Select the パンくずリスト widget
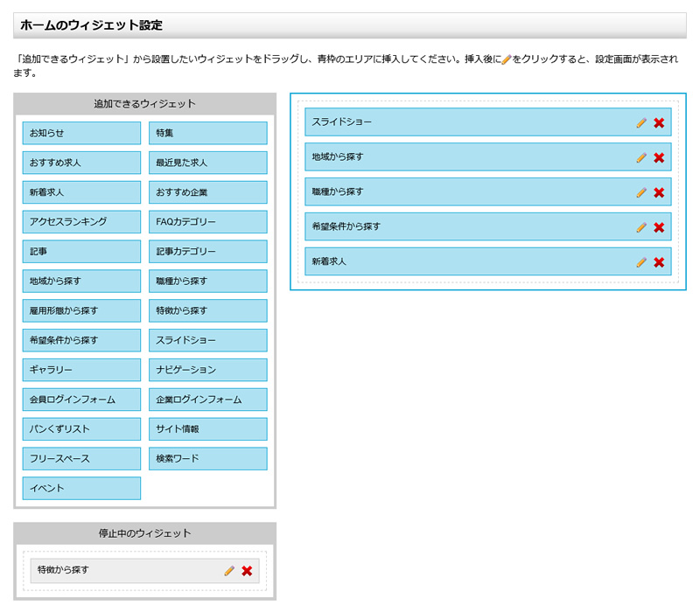 tap(80, 429)
